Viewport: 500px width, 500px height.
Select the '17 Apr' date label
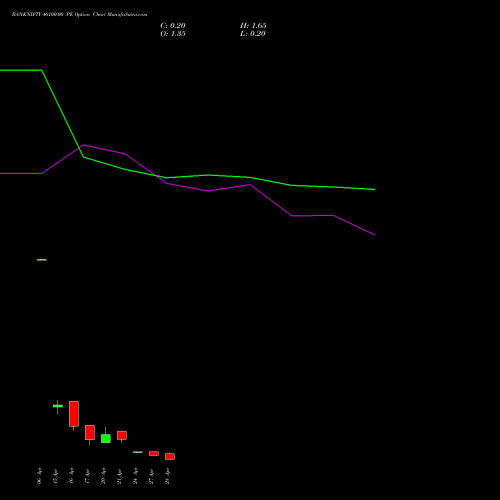tap(87, 476)
